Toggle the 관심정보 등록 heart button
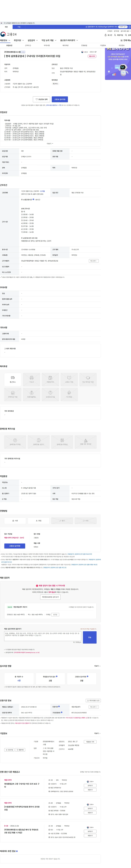Image resolution: width=131 pixels, height=868 pixels. 41,99
